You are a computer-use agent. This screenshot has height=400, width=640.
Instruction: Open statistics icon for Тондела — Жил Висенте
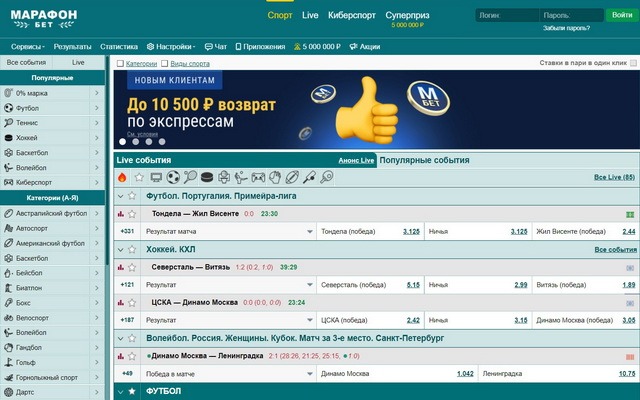(x=120, y=214)
